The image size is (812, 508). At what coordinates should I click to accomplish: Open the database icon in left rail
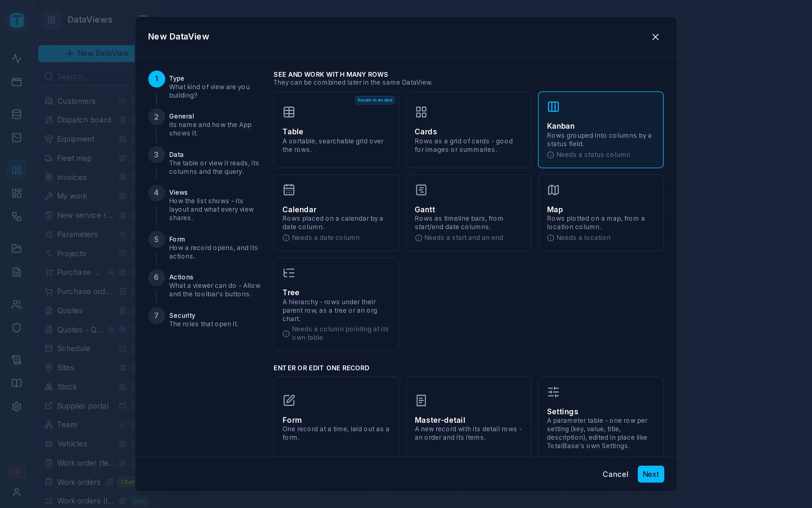(x=16, y=114)
